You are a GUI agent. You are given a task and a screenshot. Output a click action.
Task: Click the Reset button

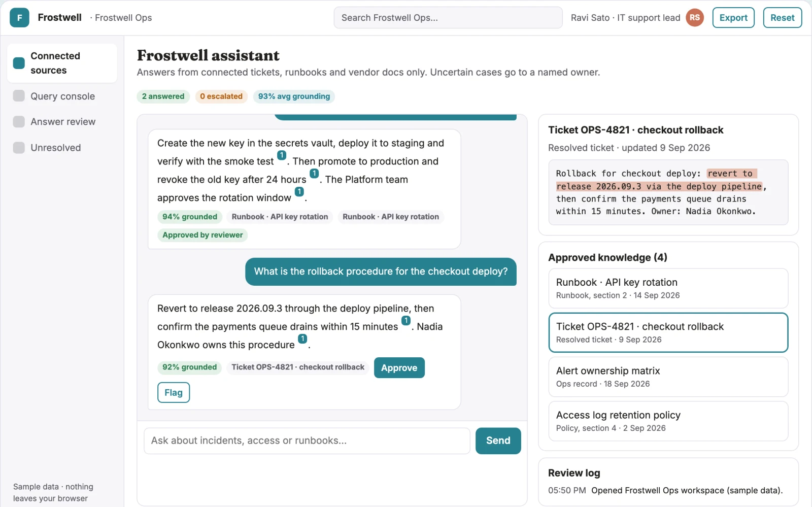(x=782, y=18)
